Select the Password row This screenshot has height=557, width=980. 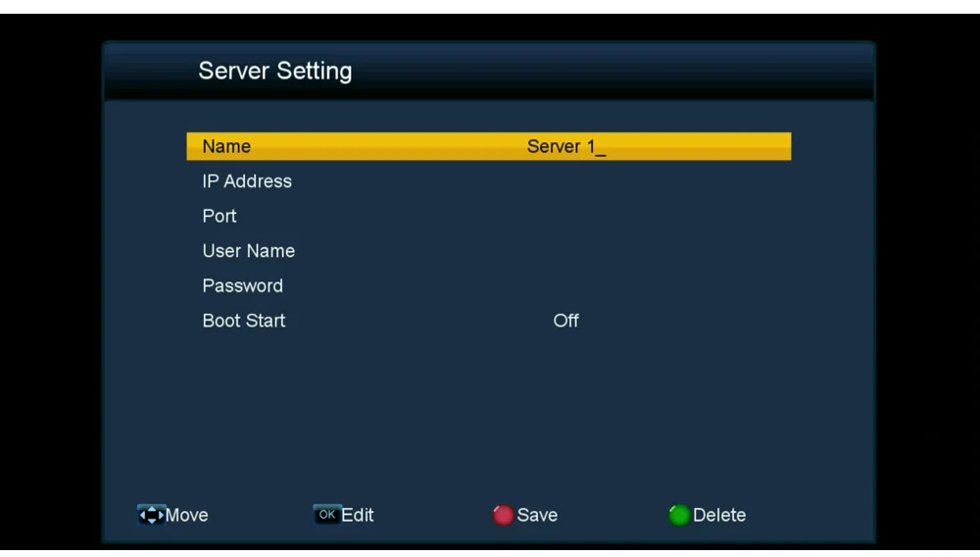tap(488, 285)
